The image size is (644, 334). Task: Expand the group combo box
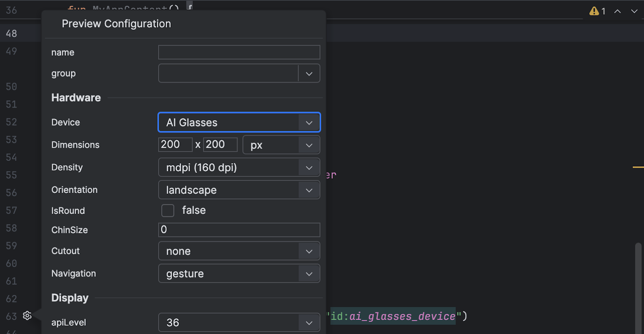(309, 74)
